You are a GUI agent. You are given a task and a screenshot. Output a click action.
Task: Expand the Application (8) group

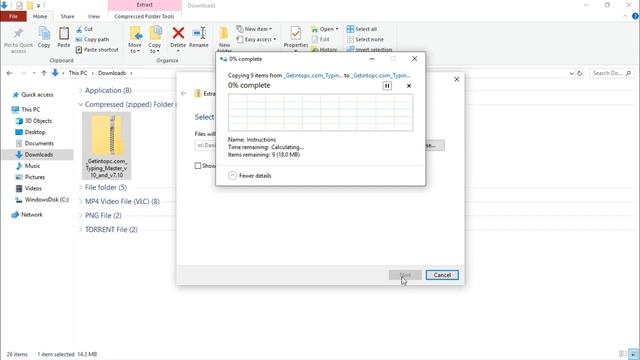click(80, 90)
